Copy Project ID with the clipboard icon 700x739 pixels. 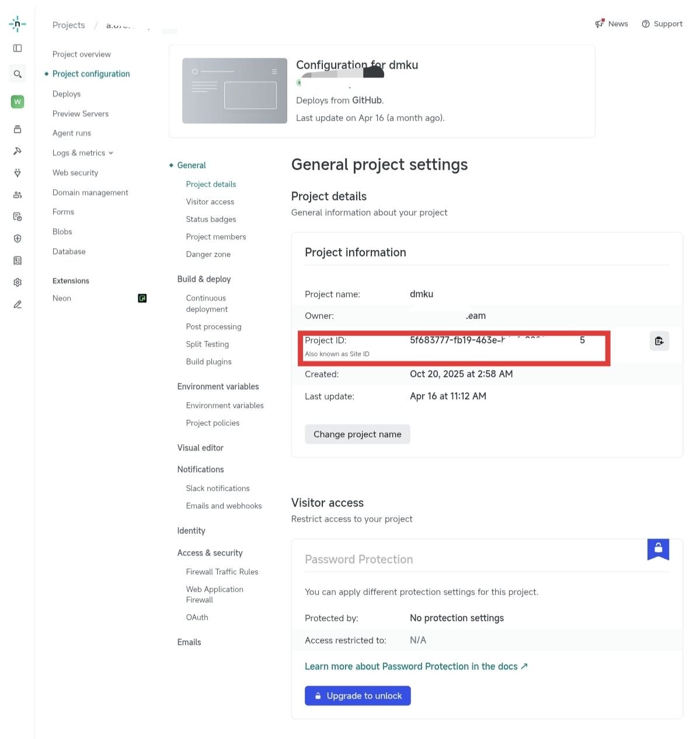pos(659,341)
